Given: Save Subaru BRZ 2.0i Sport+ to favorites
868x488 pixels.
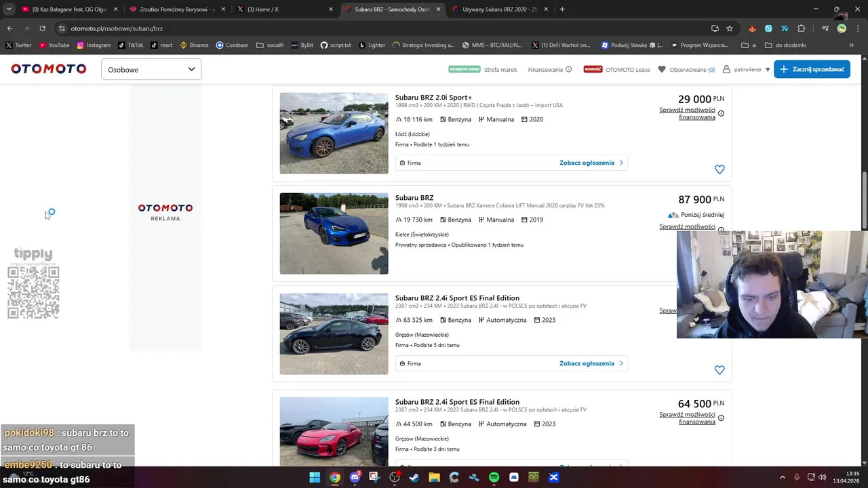Looking at the screenshot, I should [719, 169].
